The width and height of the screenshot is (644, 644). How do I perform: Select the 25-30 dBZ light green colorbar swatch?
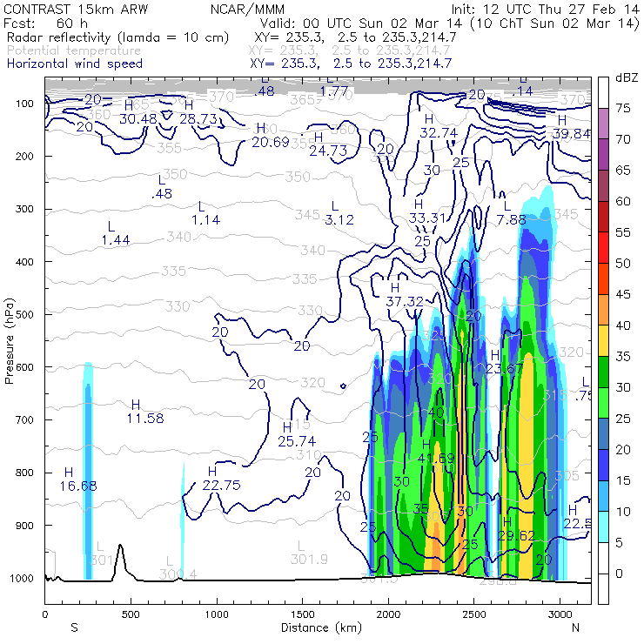click(603, 403)
